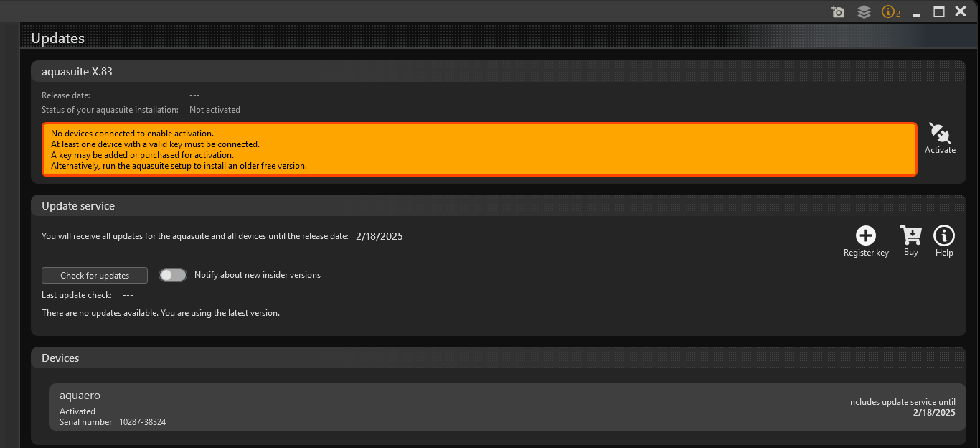
Task: Open the layers stack icon in title bar
Action: 864,11
